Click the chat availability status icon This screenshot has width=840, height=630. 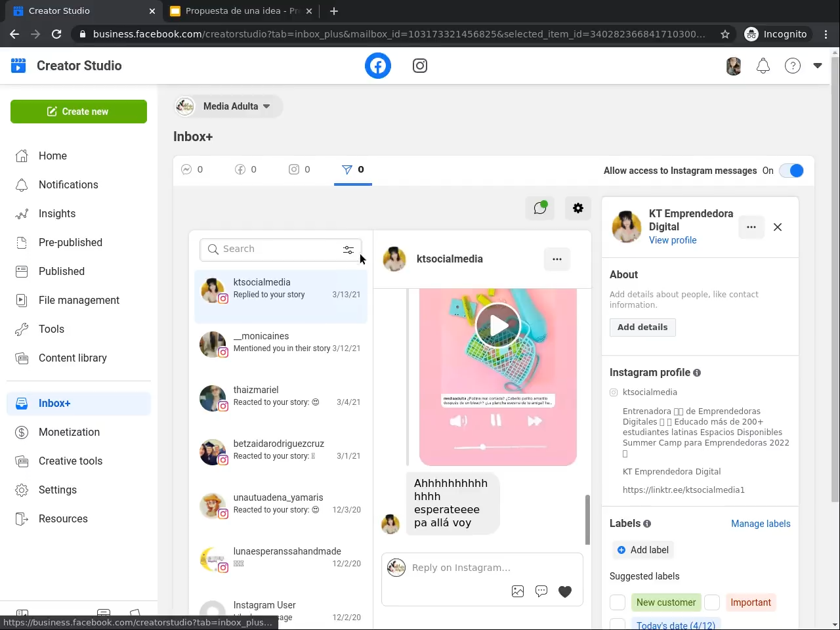point(540,208)
